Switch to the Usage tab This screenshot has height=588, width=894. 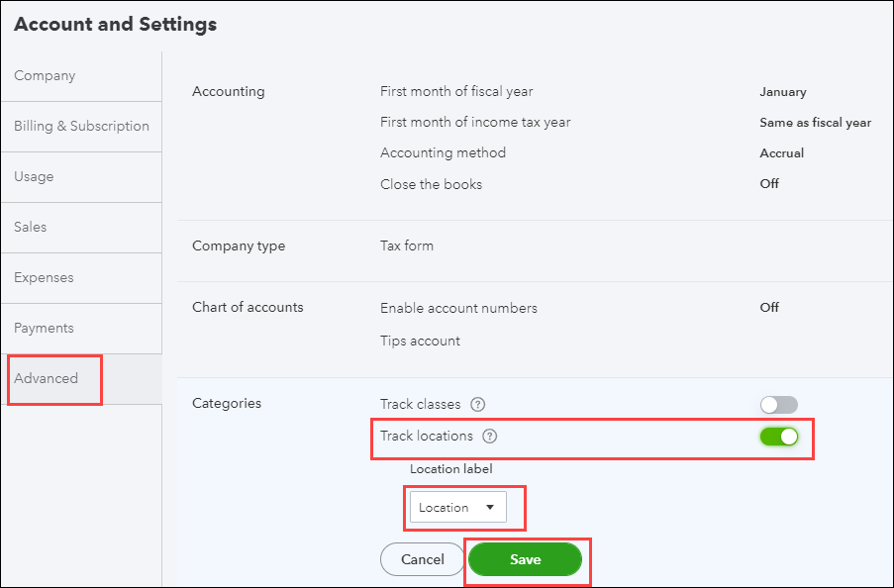81,177
